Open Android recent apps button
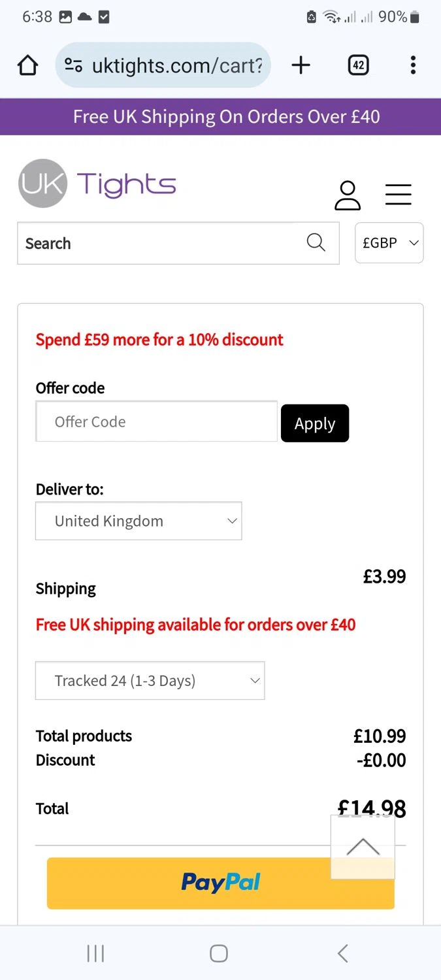441x980 pixels. pos(95,953)
